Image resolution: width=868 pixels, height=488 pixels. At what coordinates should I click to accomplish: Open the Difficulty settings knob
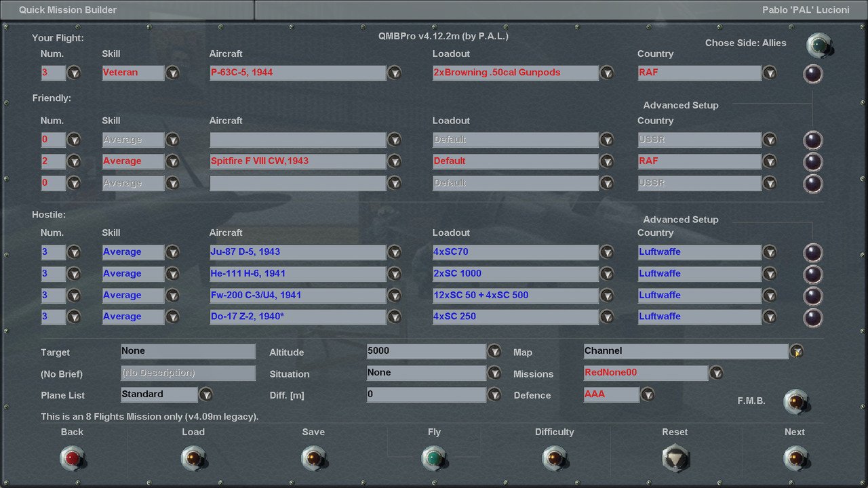(x=554, y=458)
